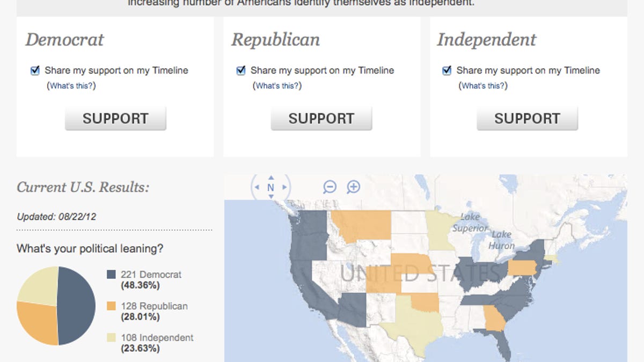644x362 pixels.
Task: Click the Republican orange legend swatch
Action: [112, 306]
